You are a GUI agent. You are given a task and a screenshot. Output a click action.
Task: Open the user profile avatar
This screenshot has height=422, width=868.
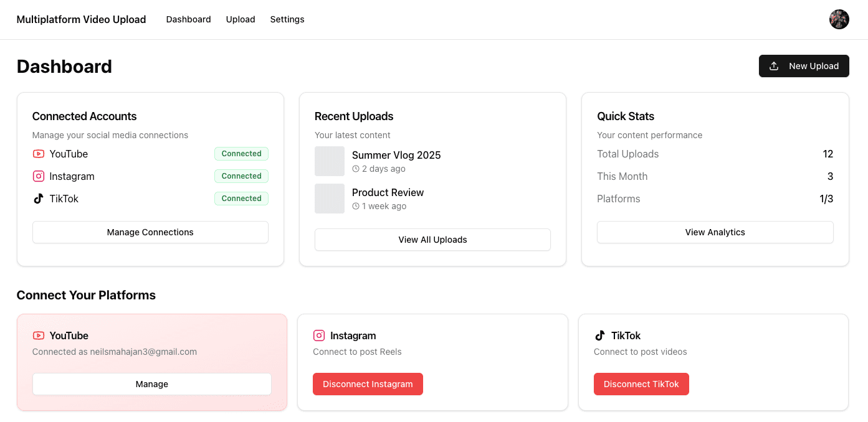[839, 19]
